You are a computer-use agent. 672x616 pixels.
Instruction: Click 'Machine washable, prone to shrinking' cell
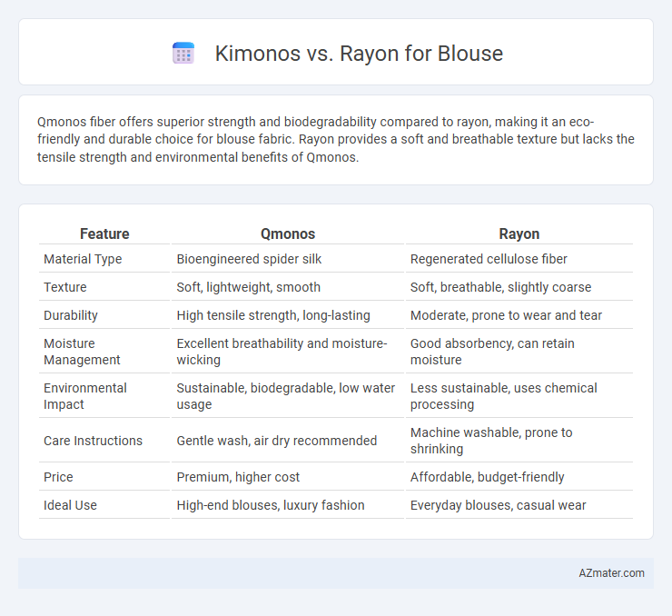tap(491, 441)
